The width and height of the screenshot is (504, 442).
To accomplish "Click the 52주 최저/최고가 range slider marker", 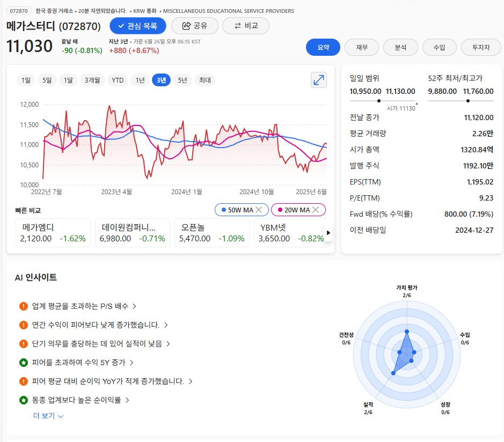I will (x=468, y=101).
